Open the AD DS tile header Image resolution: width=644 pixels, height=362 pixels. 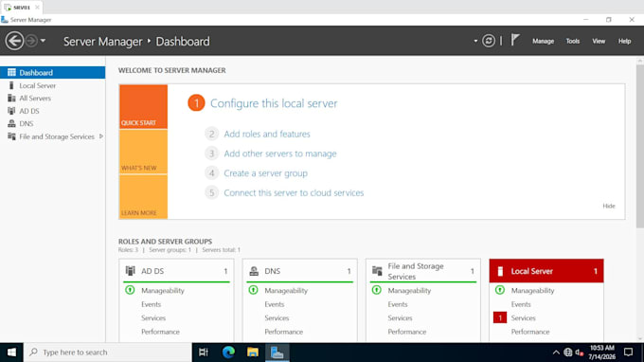click(x=176, y=271)
